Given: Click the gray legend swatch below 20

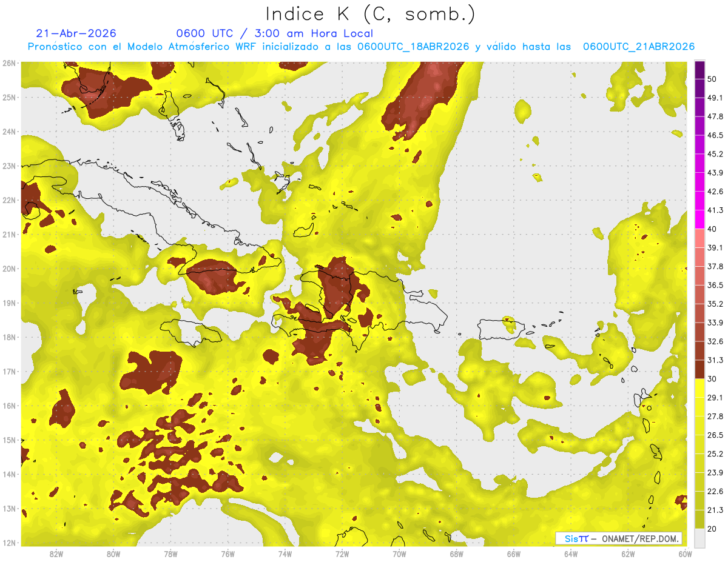Looking at the screenshot, I should pos(699,537).
